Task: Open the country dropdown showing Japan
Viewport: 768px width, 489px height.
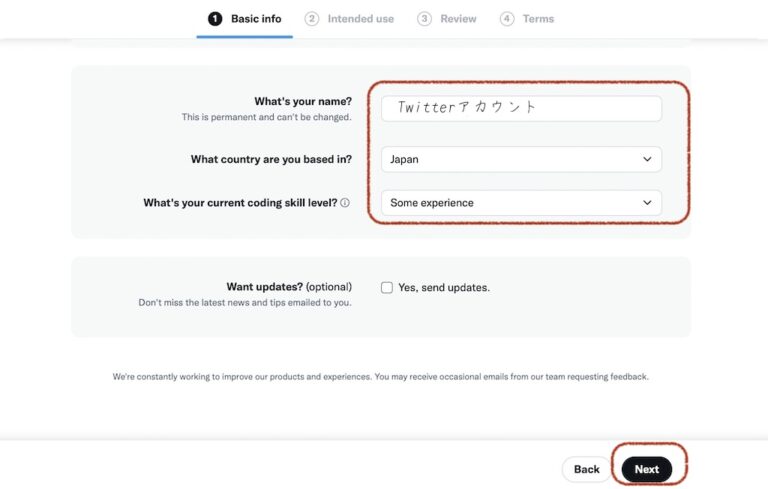Action: coord(520,159)
